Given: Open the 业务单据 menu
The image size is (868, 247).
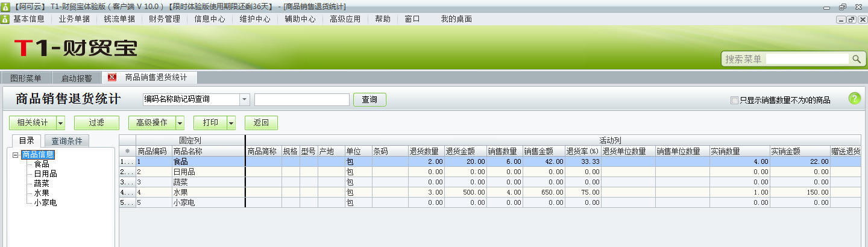Looking at the screenshot, I should click(x=74, y=19).
